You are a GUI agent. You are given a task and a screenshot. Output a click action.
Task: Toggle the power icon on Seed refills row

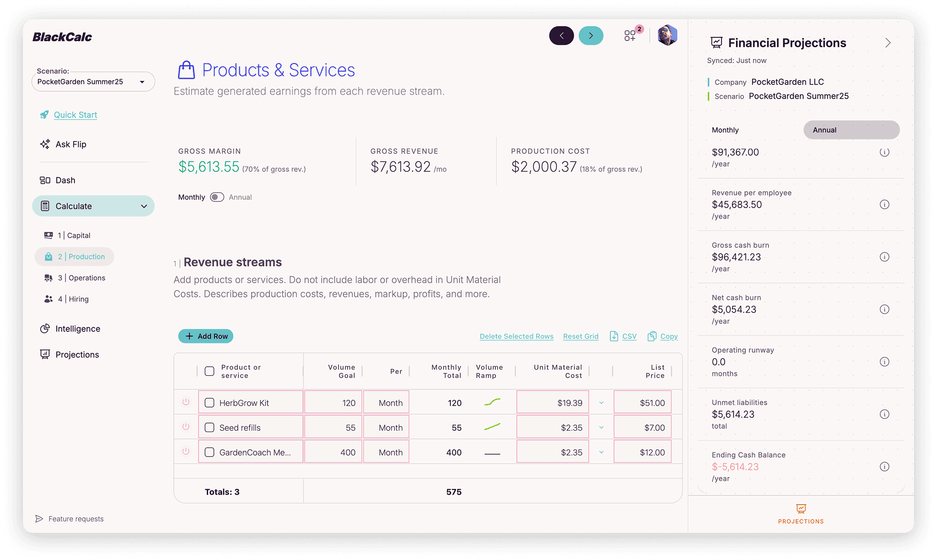coord(186,426)
